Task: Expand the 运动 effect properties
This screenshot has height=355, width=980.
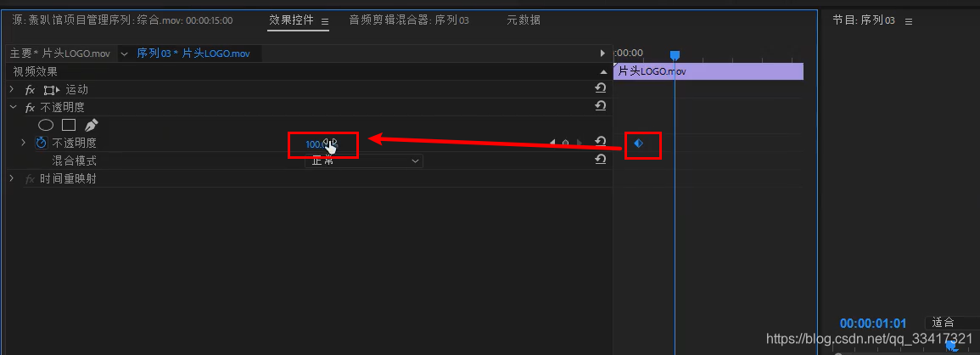Action: tap(11, 89)
